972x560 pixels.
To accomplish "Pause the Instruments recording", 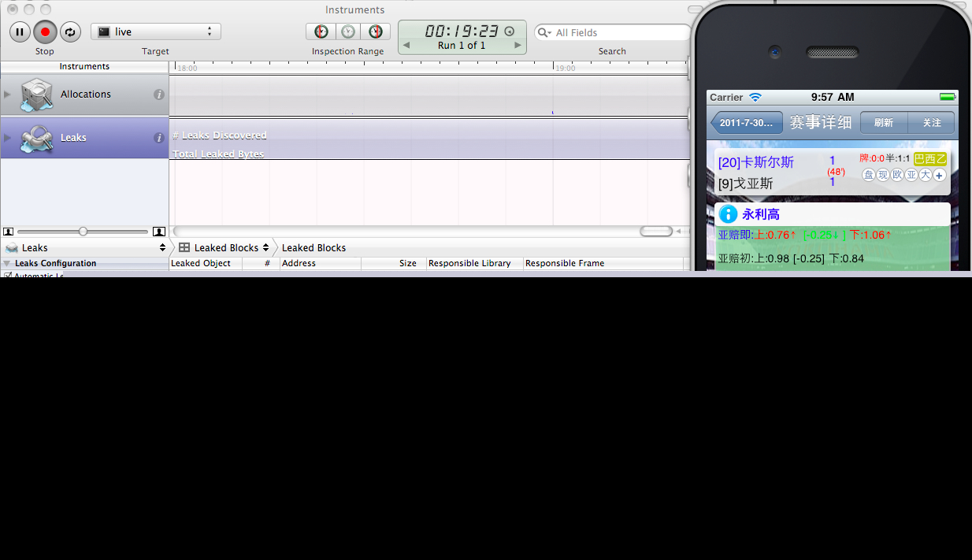I will (20, 32).
